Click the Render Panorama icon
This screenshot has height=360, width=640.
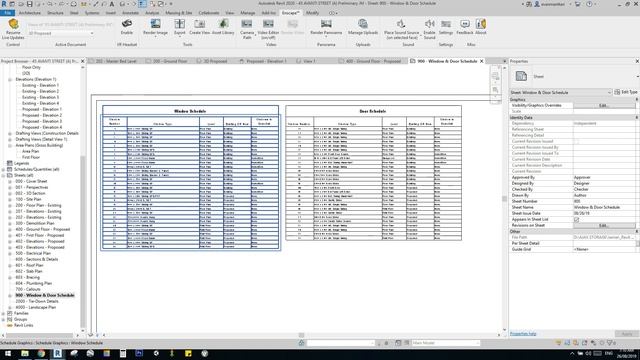click(x=326, y=24)
